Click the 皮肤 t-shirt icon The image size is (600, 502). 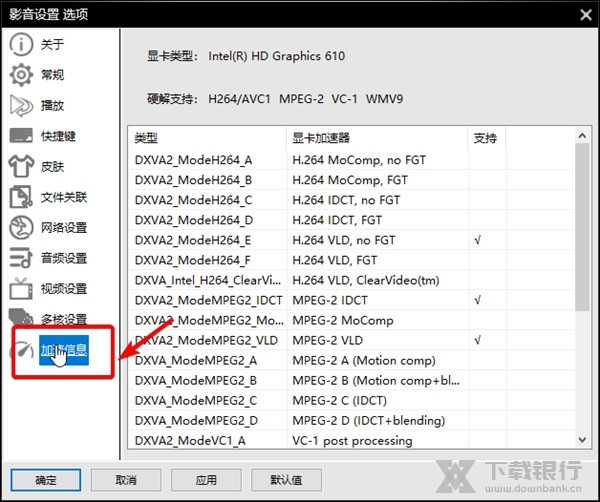point(21,166)
